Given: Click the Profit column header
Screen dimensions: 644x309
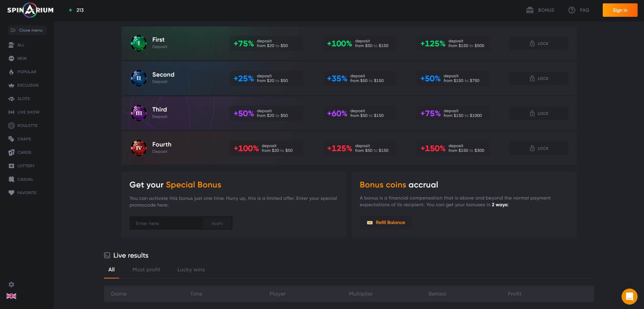Looking at the screenshot, I should click(x=514, y=294).
